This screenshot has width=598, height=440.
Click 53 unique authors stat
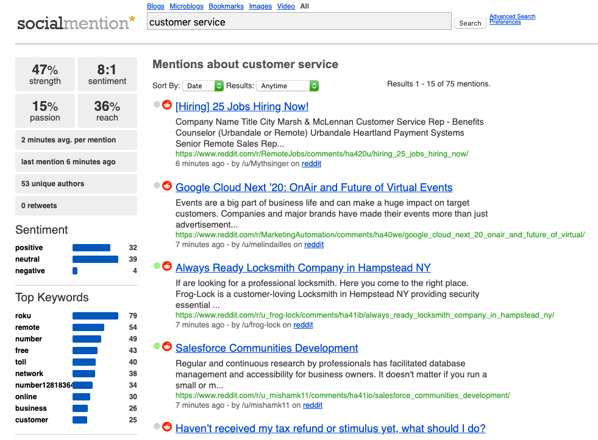click(76, 184)
